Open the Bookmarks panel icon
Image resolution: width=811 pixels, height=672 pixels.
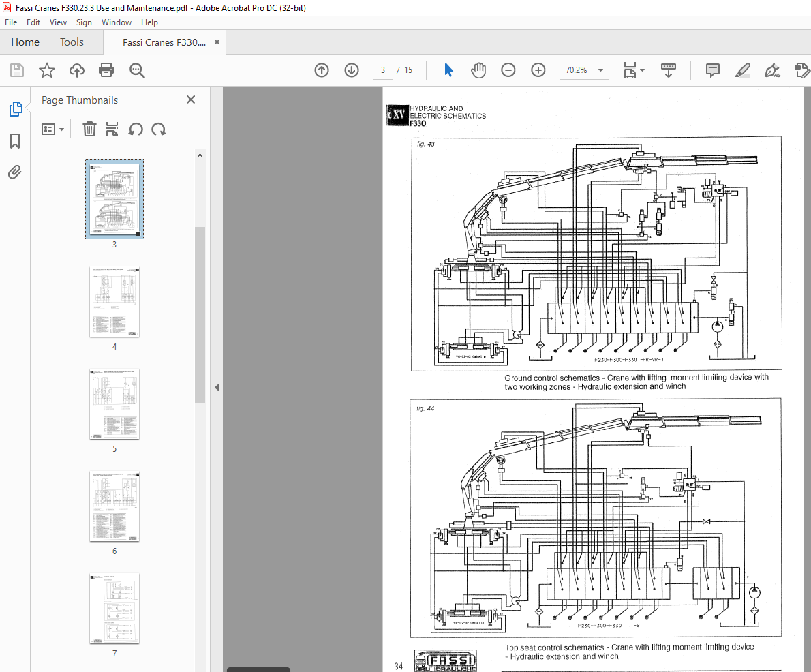pyautogui.click(x=15, y=140)
